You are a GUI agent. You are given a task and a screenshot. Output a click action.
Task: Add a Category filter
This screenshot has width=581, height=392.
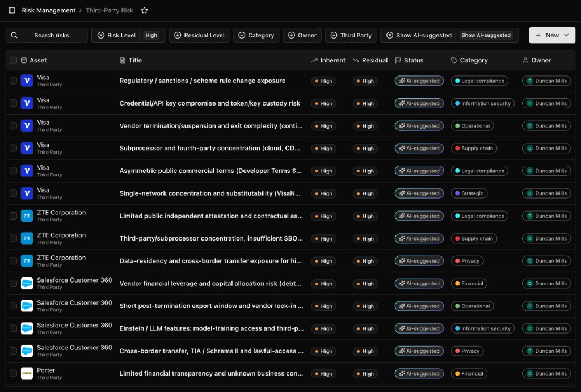[x=256, y=35]
